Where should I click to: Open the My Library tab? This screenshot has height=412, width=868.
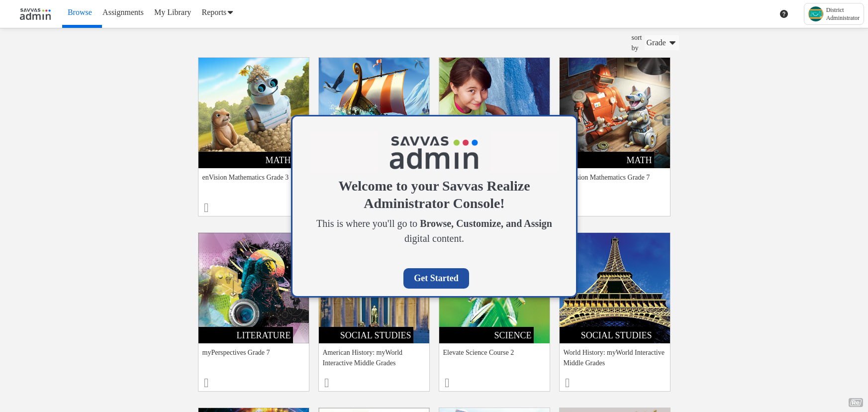point(172,12)
